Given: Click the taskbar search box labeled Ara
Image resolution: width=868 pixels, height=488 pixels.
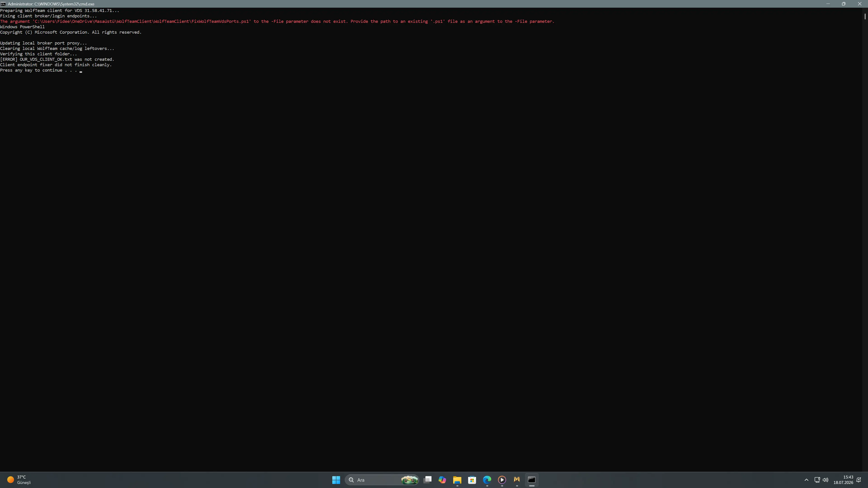Looking at the screenshot, I should pyautogui.click(x=382, y=480).
